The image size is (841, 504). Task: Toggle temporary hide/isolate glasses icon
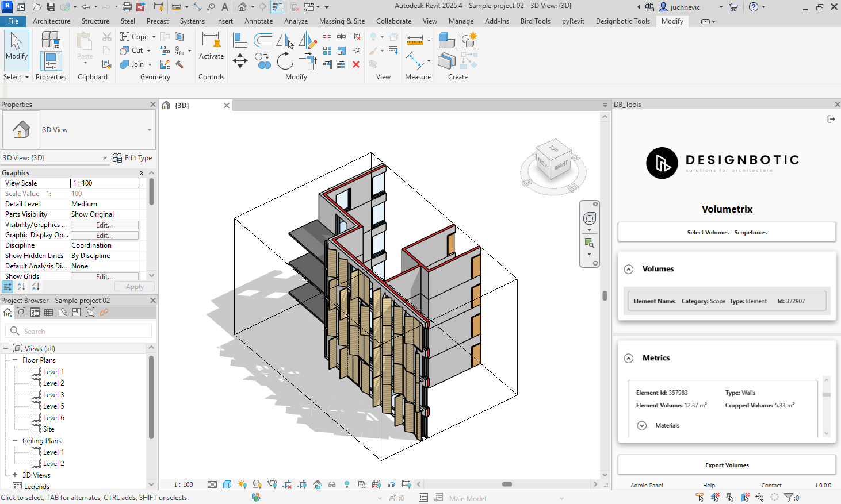coord(332,484)
